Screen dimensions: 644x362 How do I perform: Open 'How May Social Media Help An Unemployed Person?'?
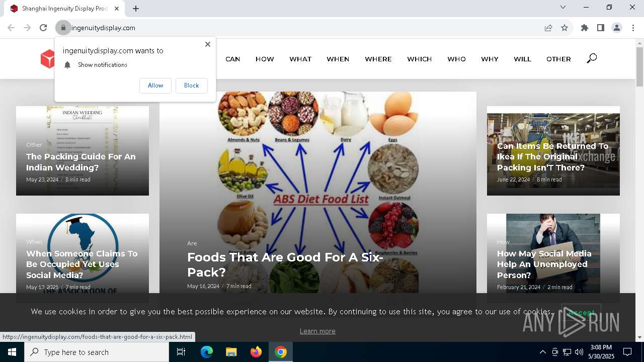[544, 264]
